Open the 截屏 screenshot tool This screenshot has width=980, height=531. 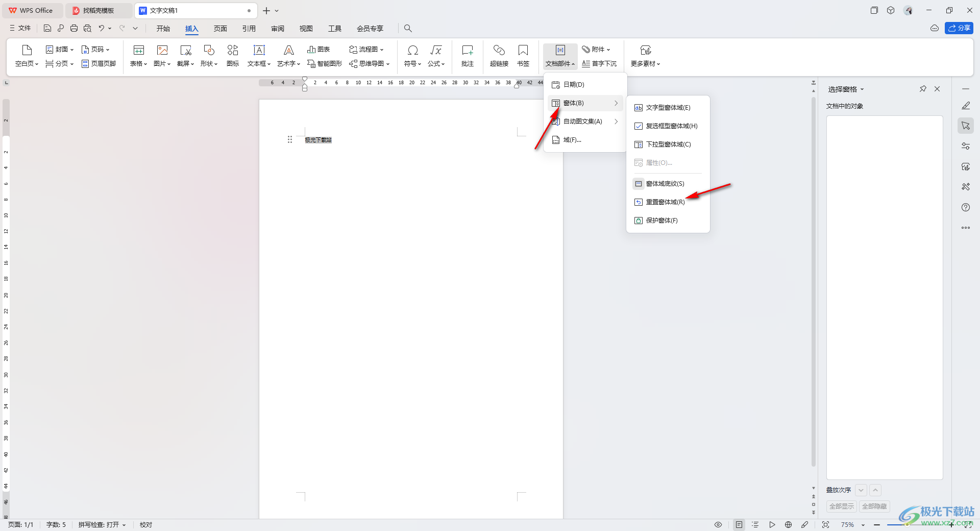186,50
